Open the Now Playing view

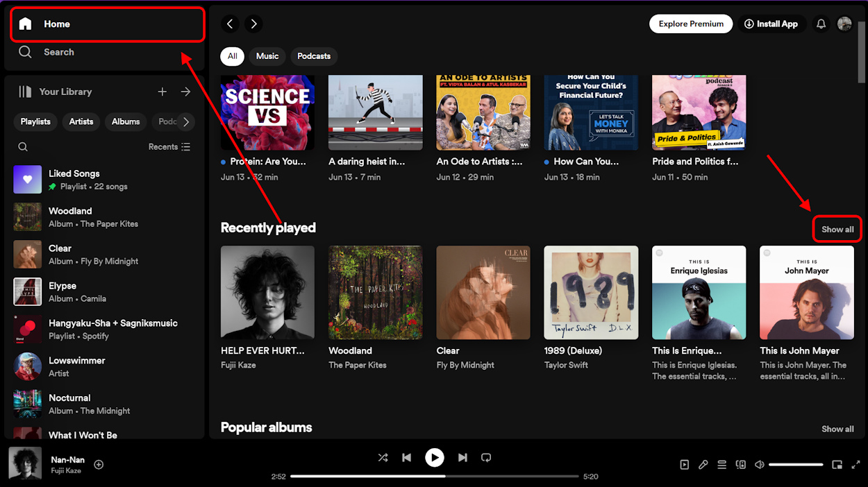coord(685,464)
